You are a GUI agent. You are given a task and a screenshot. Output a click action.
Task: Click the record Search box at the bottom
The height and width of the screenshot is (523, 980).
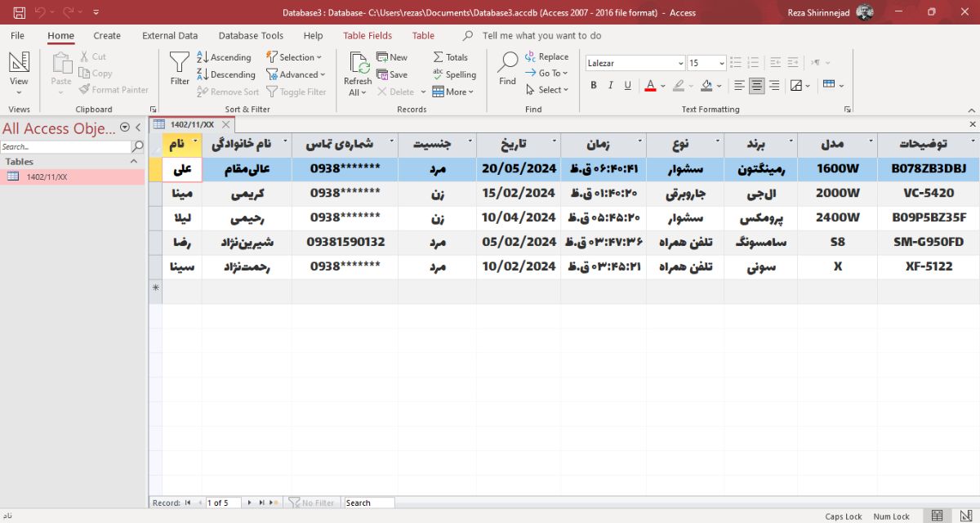(x=368, y=503)
